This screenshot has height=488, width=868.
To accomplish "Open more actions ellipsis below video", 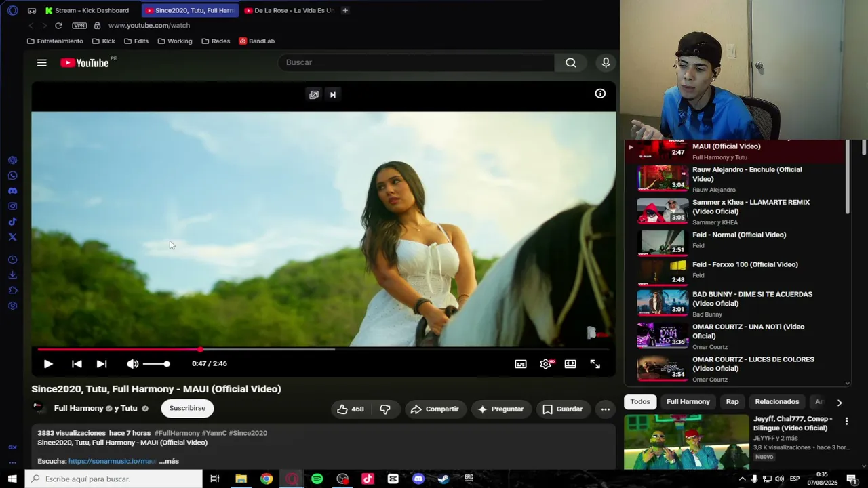I will pyautogui.click(x=606, y=409).
